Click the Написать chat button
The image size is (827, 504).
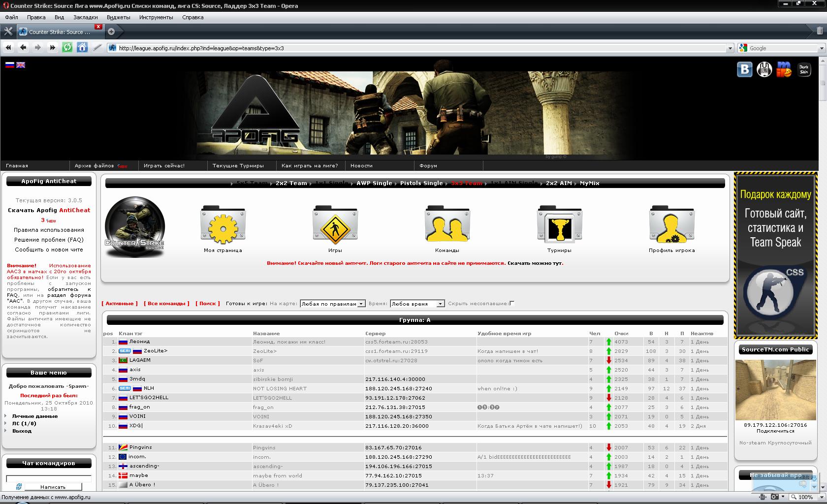click(x=53, y=487)
